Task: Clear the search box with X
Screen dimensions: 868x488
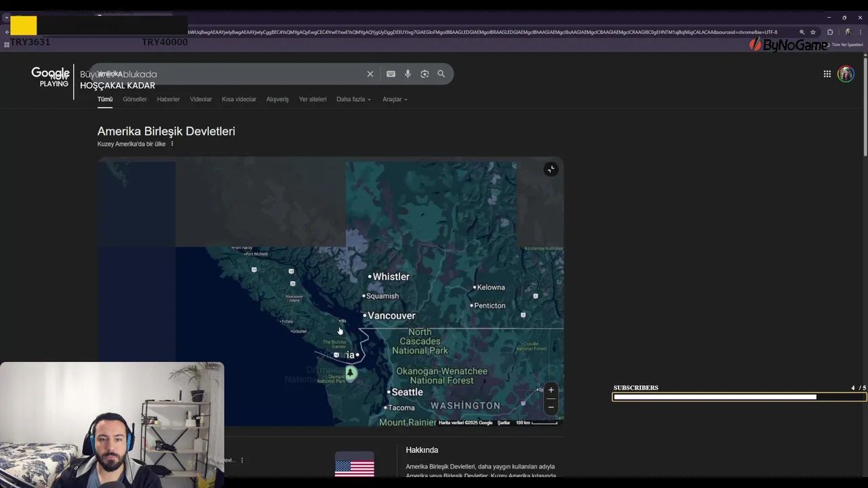Action: (x=370, y=74)
